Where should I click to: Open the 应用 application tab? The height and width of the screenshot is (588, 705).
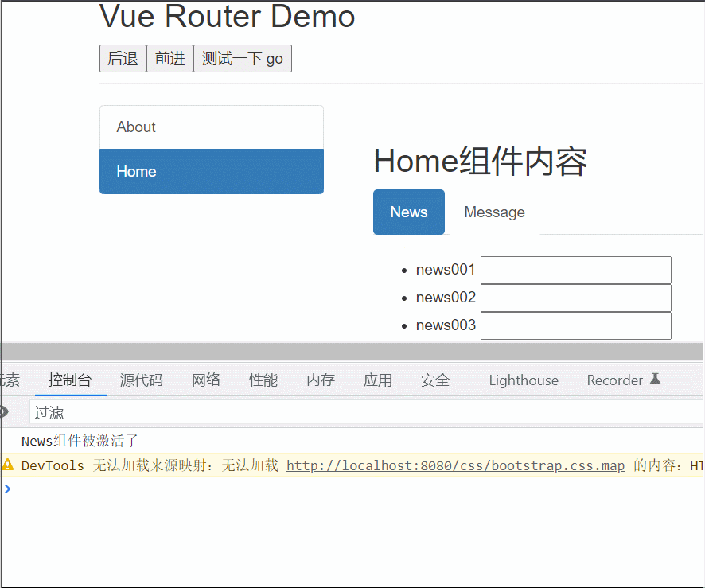pos(378,380)
